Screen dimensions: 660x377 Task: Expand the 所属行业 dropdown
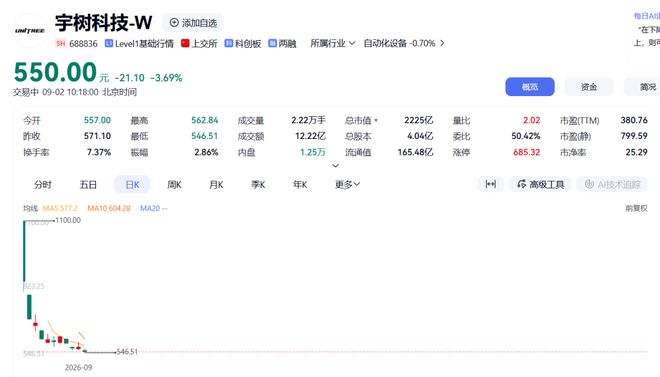tap(333, 43)
